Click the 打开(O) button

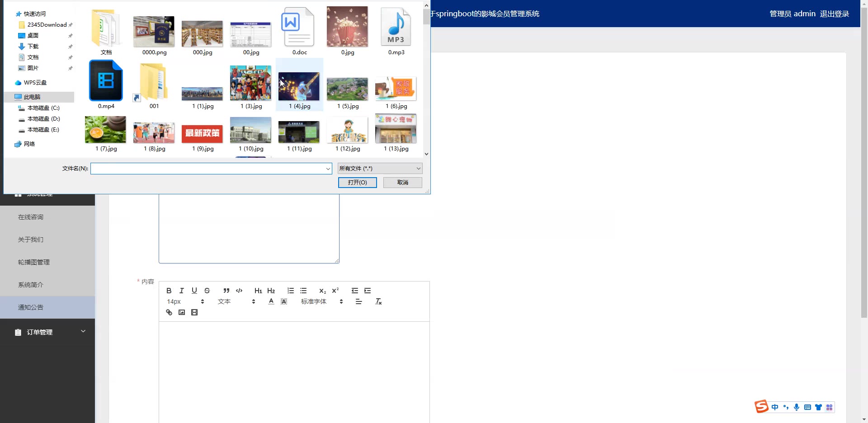pos(357,183)
